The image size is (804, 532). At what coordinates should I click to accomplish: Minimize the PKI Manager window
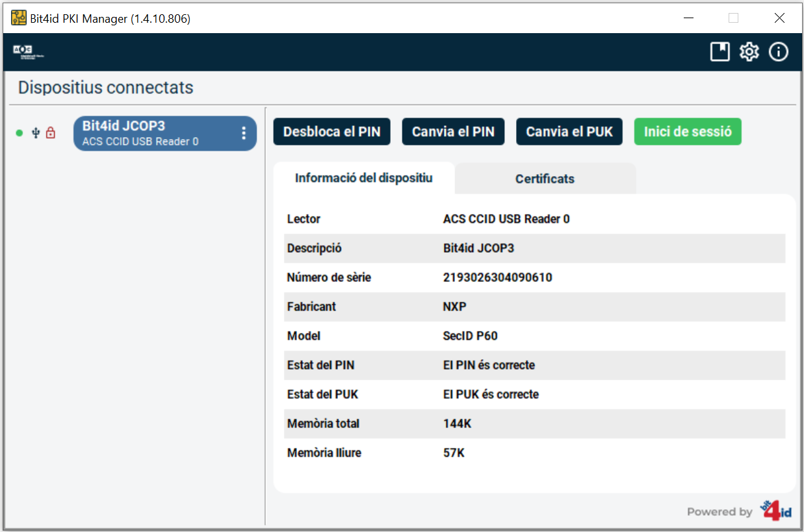point(688,18)
